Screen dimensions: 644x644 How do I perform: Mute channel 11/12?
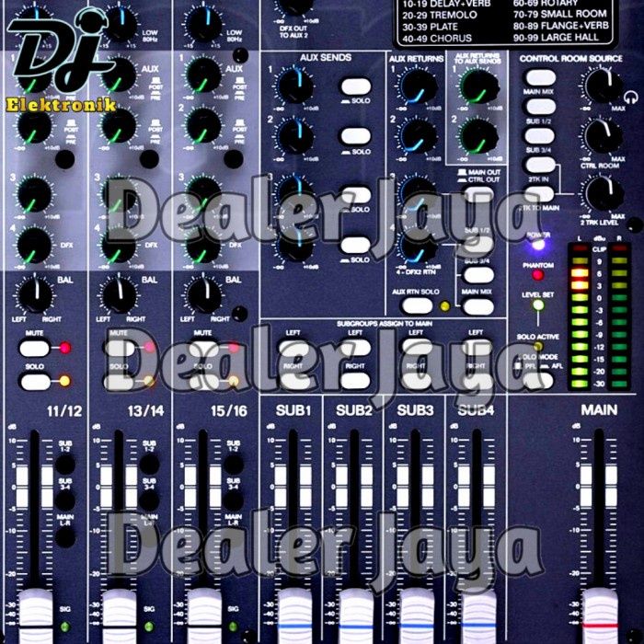pyautogui.click(x=34, y=348)
